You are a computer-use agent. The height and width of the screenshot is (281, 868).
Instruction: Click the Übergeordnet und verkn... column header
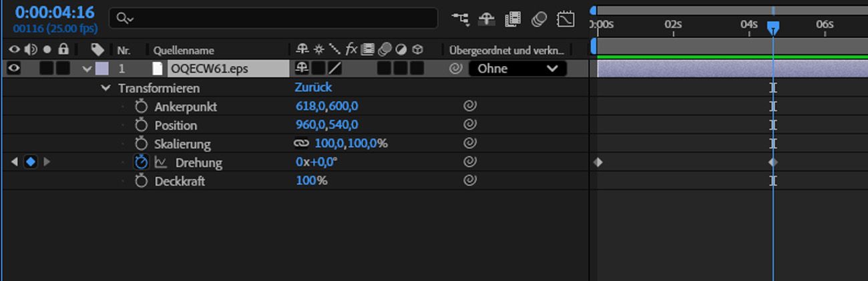pyautogui.click(x=506, y=50)
